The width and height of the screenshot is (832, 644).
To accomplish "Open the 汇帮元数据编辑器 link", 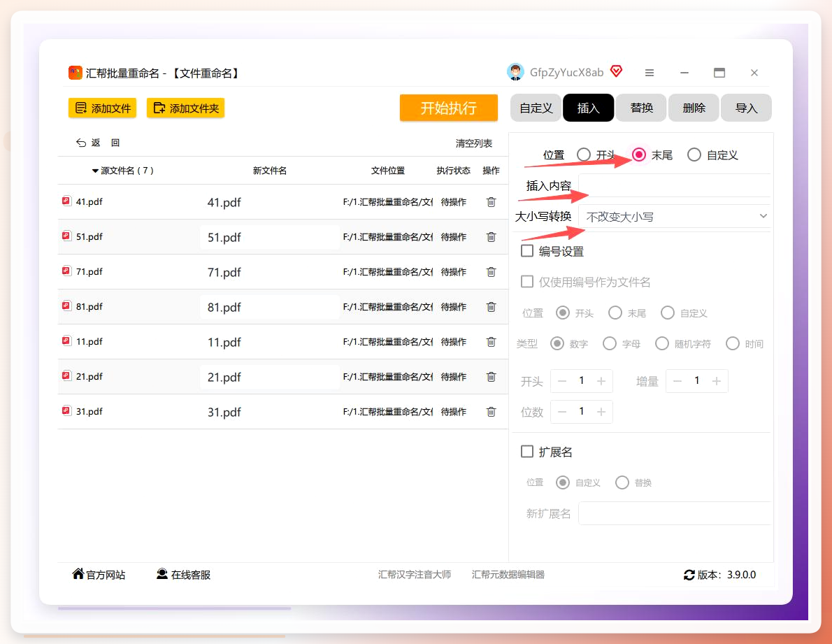I will click(x=508, y=575).
